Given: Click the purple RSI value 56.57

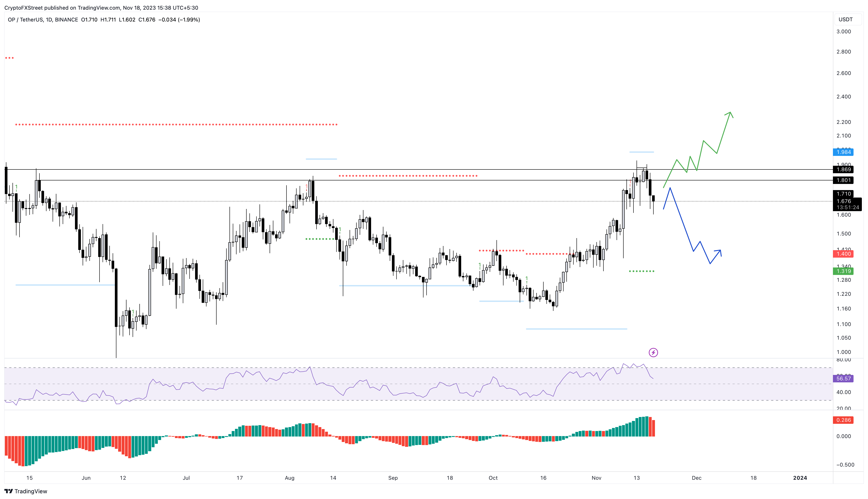Looking at the screenshot, I should [x=843, y=379].
